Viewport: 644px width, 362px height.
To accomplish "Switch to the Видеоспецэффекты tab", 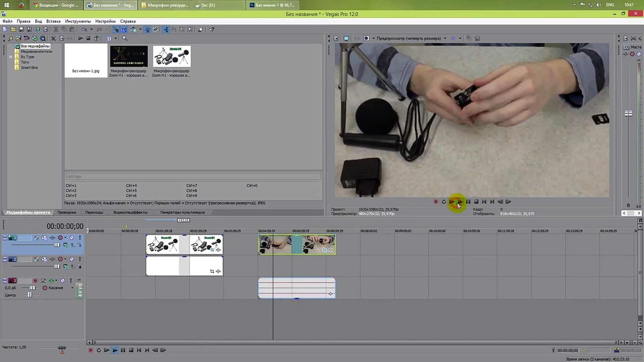I will [130, 213].
